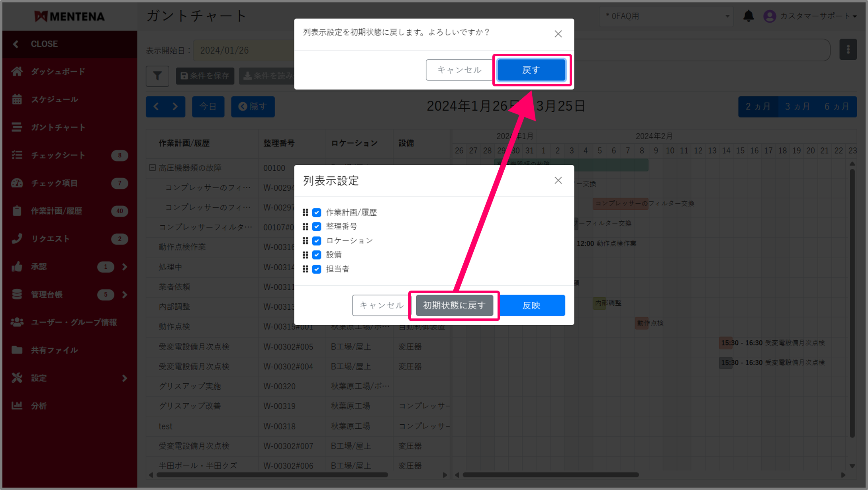Click the 分析 chart icon in sidebar
This screenshot has width=868, height=490.
point(17,406)
